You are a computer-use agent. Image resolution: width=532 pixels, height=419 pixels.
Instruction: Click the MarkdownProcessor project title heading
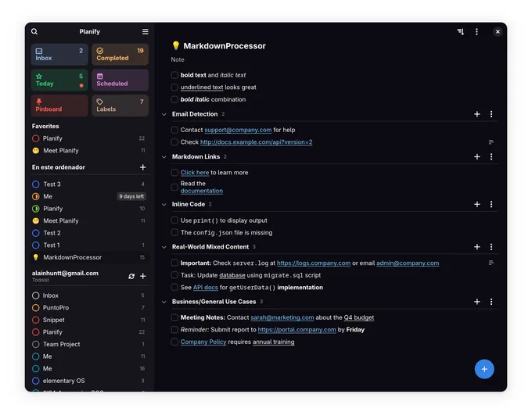click(225, 46)
